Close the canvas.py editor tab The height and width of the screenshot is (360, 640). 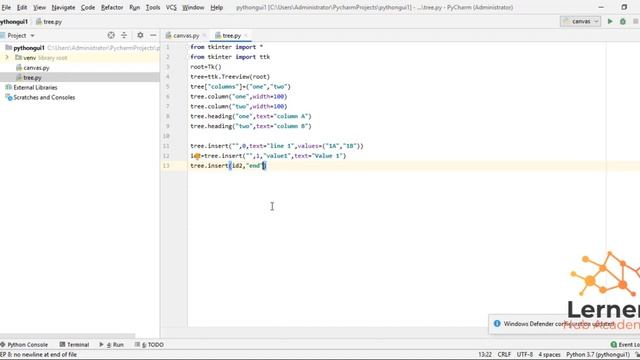point(204,36)
